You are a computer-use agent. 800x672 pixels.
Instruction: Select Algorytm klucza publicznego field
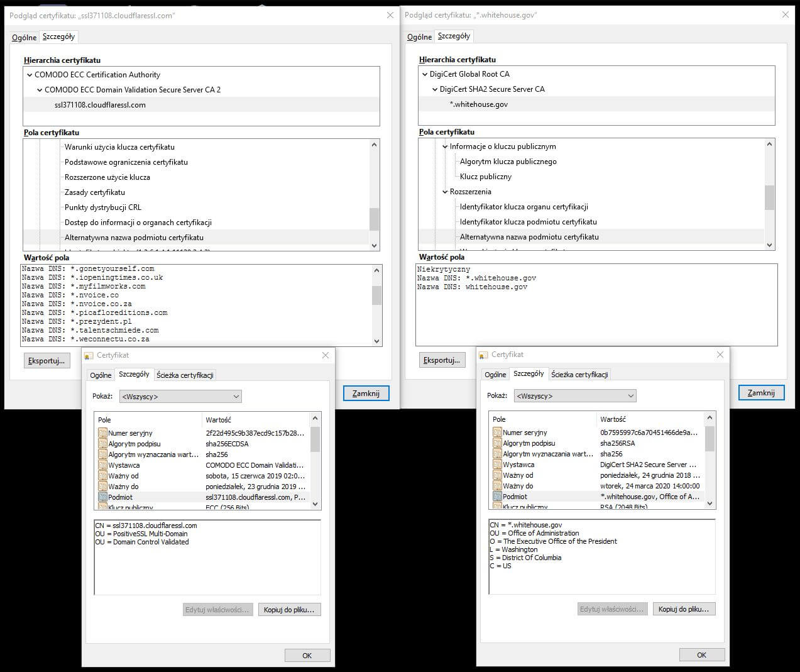(508, 162)
